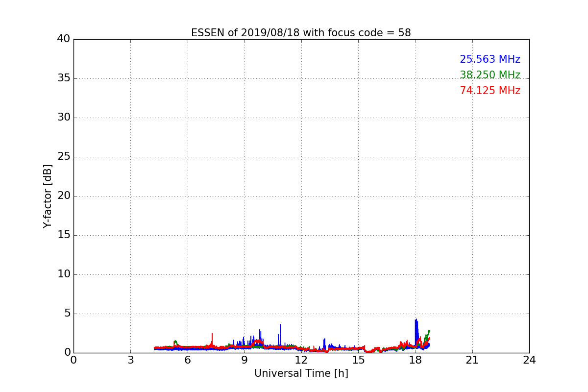The height and width of the screenshot is (392, 588).
Task: Click the green peak at the trace's end
Action: tap(429, 332)
